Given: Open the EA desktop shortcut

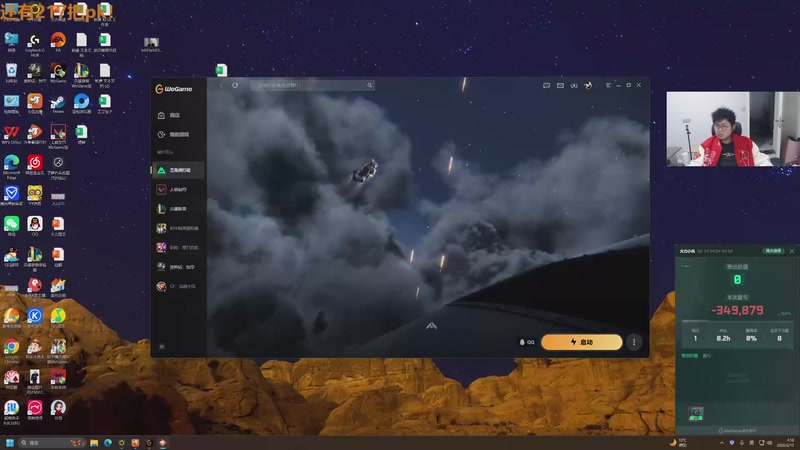Looking at the screenshot, I should [58, 42].
